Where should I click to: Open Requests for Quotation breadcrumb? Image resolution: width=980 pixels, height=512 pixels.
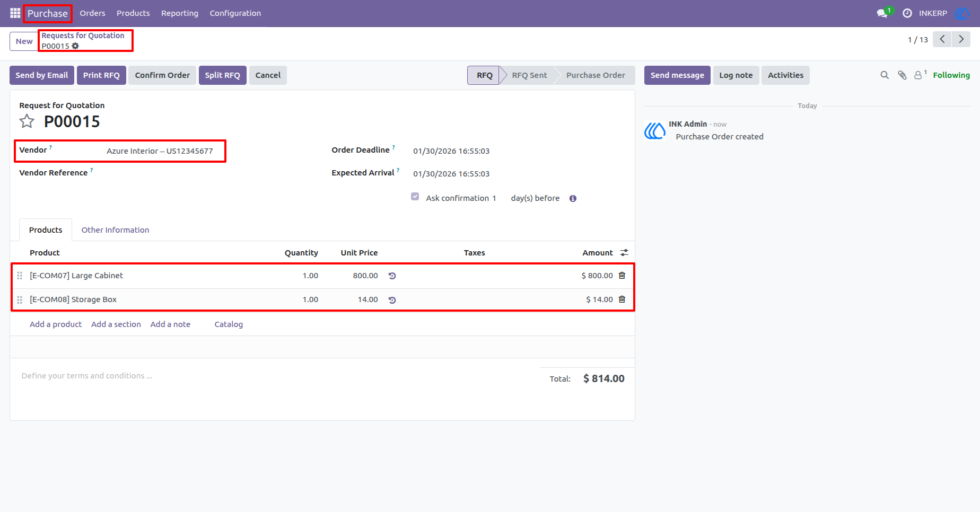pos(83,36)
